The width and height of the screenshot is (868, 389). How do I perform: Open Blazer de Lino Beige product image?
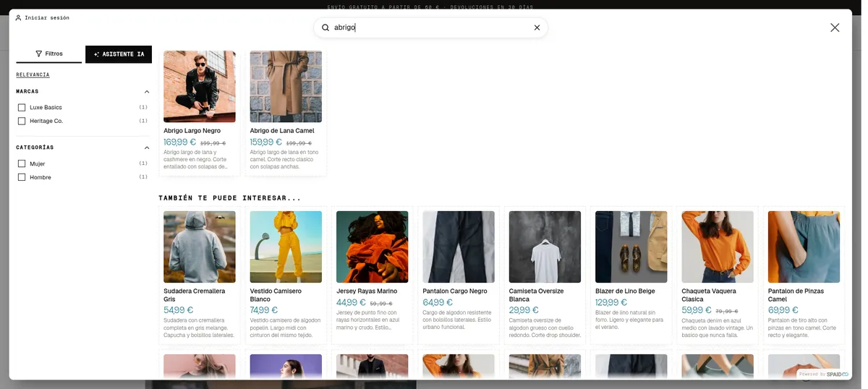coord(631,247)
